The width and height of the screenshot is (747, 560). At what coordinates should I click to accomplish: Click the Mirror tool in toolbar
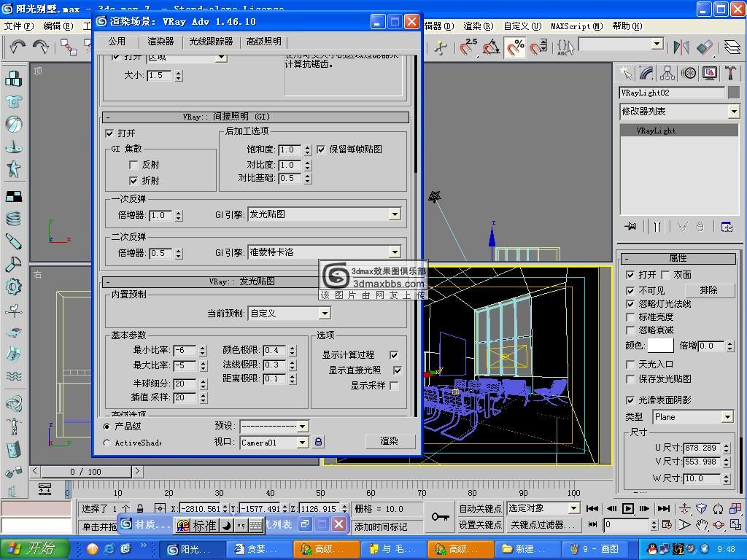point(681,47)
